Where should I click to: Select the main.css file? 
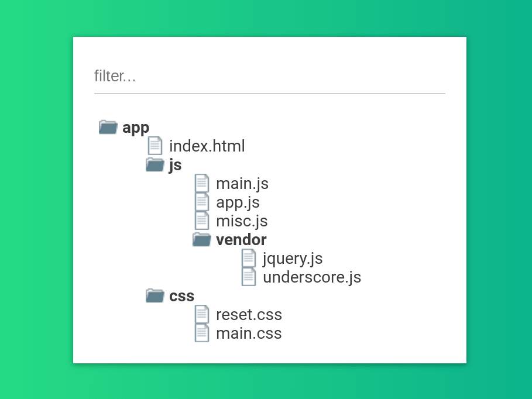pos(249,333)
